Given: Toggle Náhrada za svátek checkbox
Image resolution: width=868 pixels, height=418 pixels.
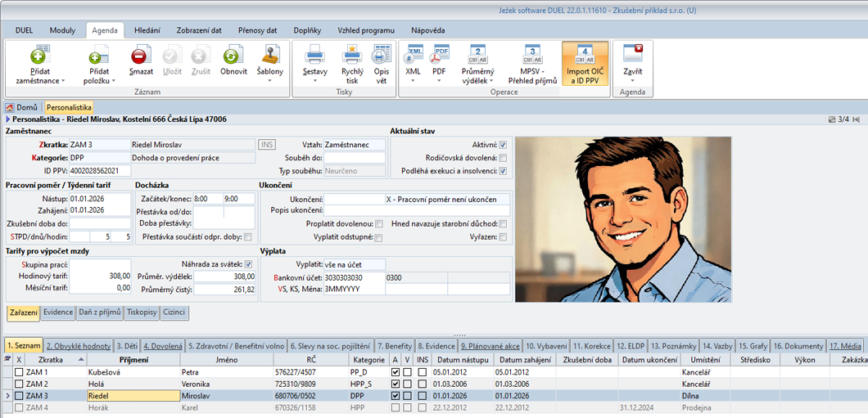Looking at the screenshot, I should (x=248, y=264).
